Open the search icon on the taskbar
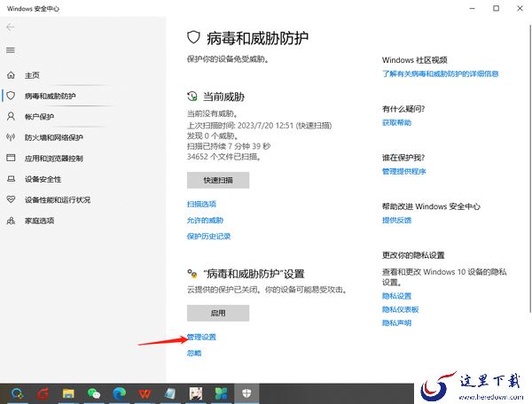 tap(17, 393)
